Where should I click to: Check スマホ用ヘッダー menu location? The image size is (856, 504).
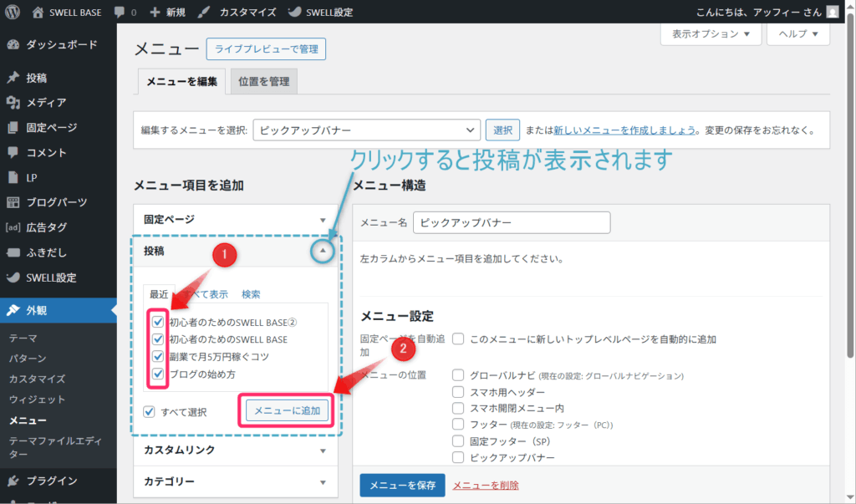click(458, 392)
